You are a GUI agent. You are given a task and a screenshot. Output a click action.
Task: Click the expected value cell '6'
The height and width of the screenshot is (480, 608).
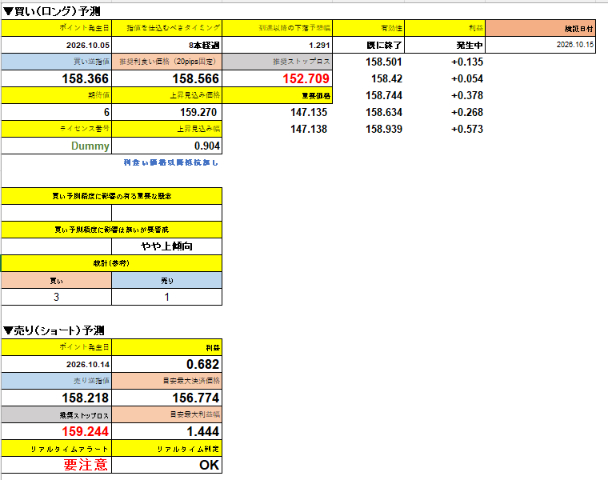coord(56,112)
